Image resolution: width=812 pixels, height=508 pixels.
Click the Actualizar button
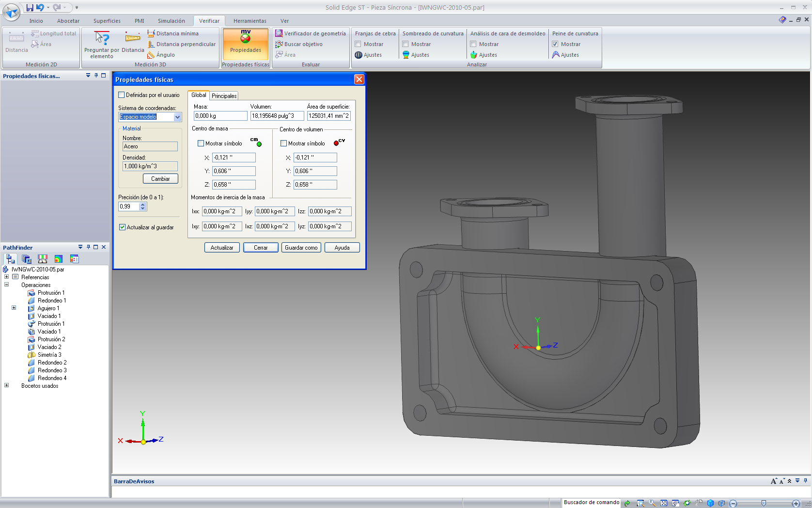pos(222,248)
